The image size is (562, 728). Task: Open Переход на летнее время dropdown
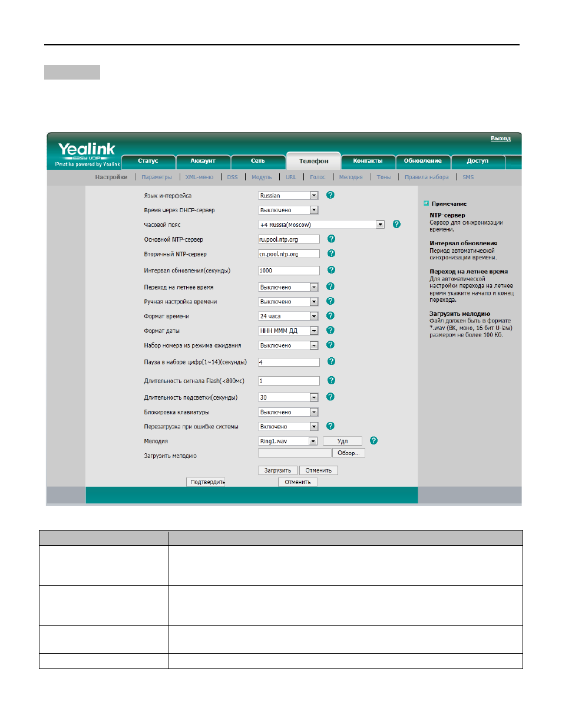pos(288,287)
